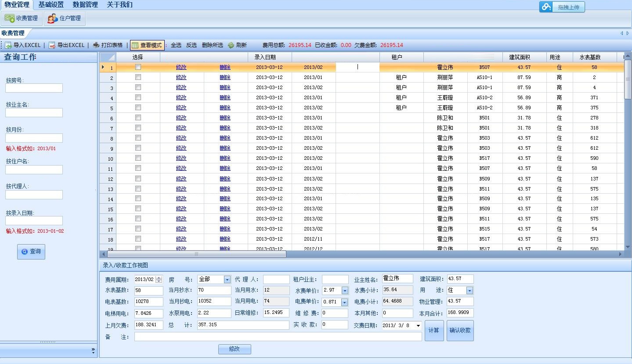Click the 导入EXCEL import icon
Screen dimensions: 632x364
coord(9,45)
